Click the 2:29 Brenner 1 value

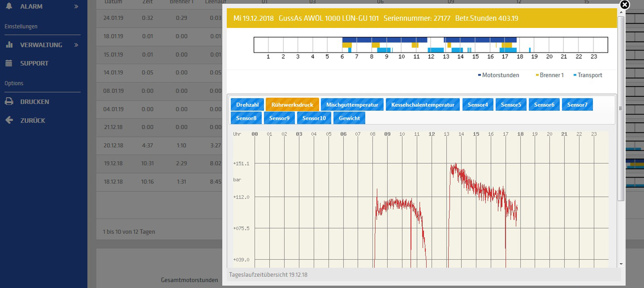point(181,163)
